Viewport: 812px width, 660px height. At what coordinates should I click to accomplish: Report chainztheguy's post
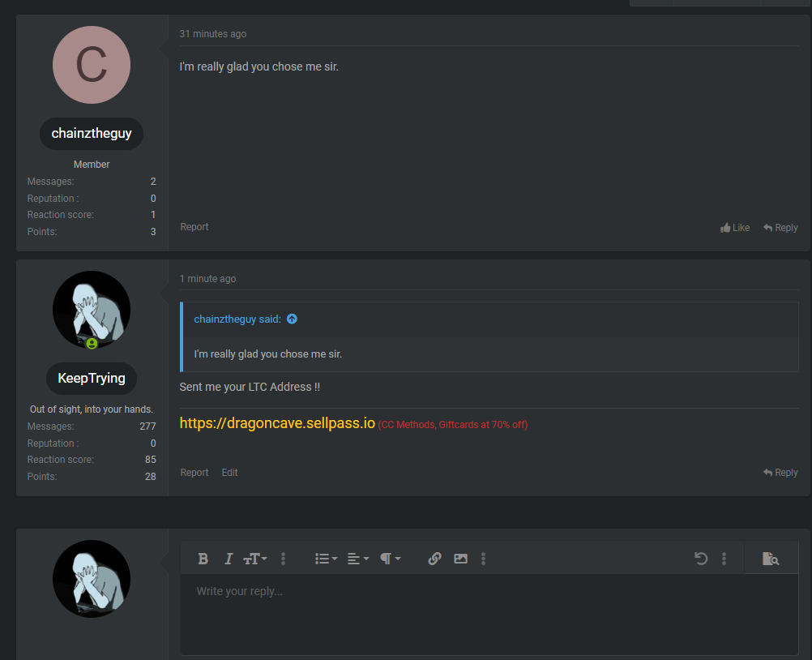[194, 227]
